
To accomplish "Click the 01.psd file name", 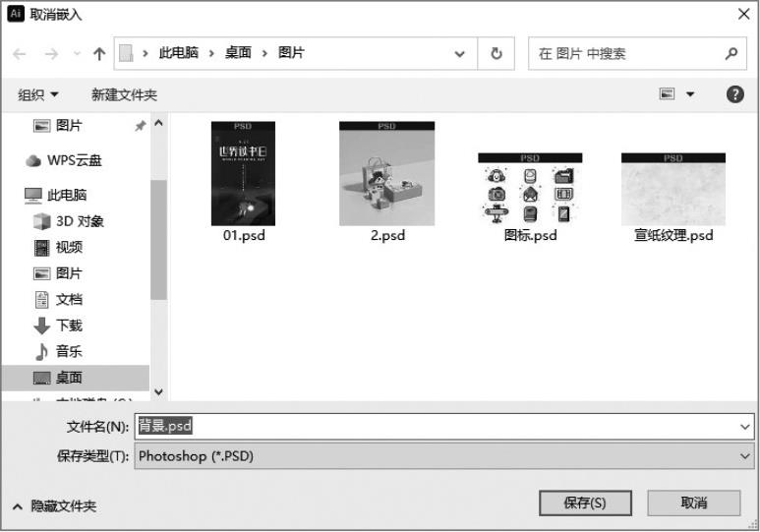I will (244, 235).
